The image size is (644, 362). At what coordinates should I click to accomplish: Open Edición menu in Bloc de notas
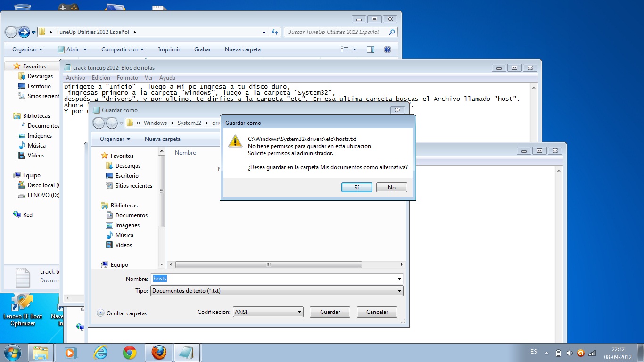pyautogui.click(x=101, y=78)
